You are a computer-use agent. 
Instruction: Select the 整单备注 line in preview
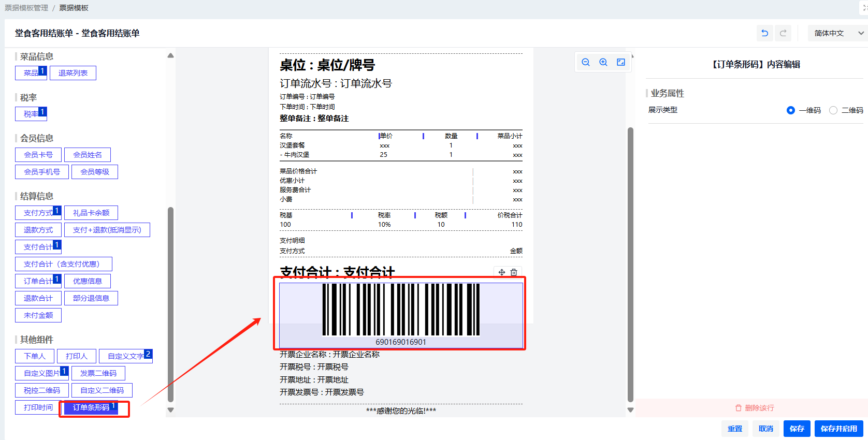tap(314, 119)
